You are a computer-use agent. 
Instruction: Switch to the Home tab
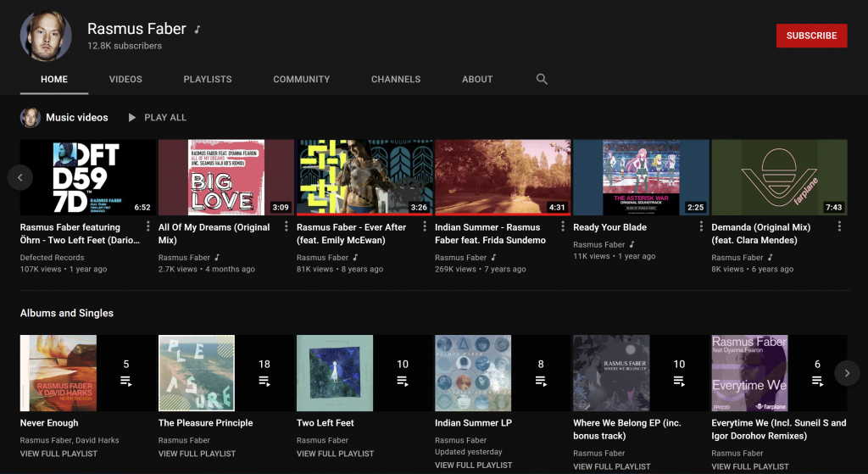click(54, 79)
